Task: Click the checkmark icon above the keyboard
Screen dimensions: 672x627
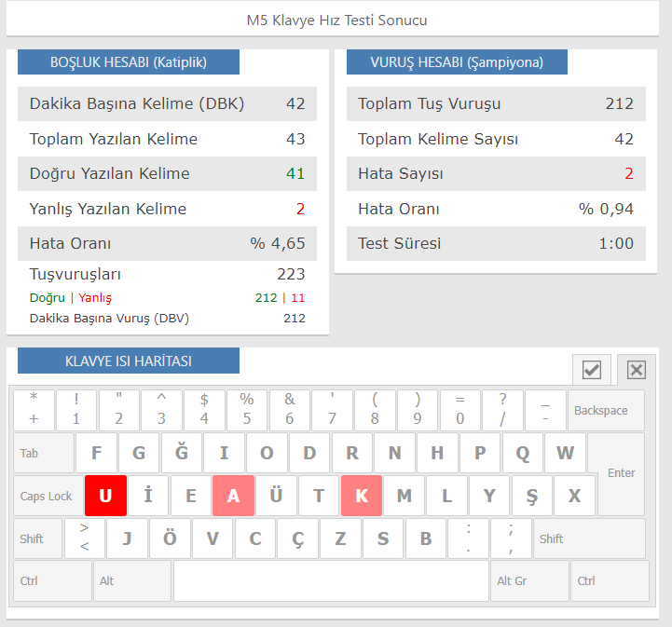Action: click(x=592, y=370)
